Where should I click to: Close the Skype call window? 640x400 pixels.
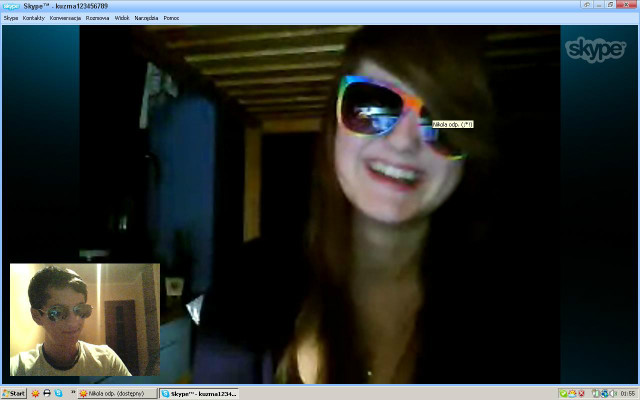pyautogui.click(x=627, y=5)
